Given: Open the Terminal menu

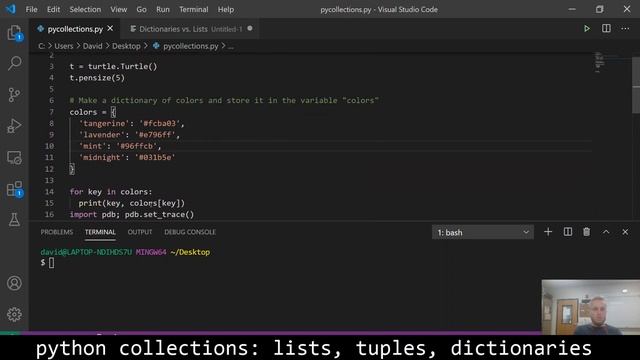Looking at the screenshot, I should pyautogui.click(x=193, y=9).
